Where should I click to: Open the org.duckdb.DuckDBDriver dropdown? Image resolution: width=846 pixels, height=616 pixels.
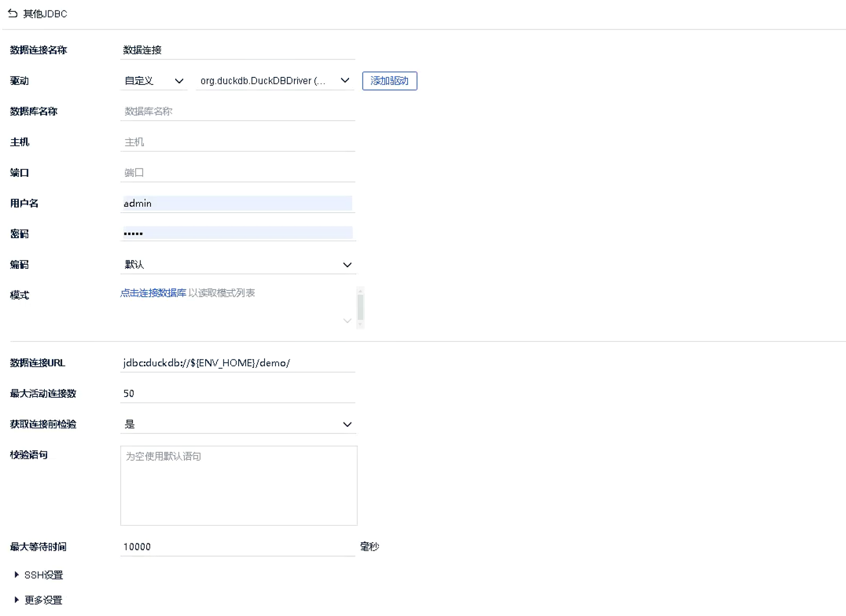(275, 81)
